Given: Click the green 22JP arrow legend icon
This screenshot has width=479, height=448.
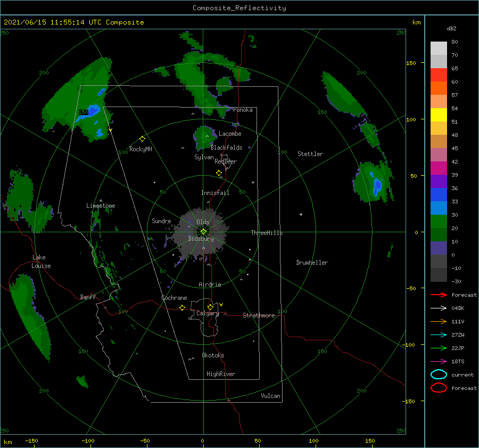Looking at the screenshot, I should (439, 348).
